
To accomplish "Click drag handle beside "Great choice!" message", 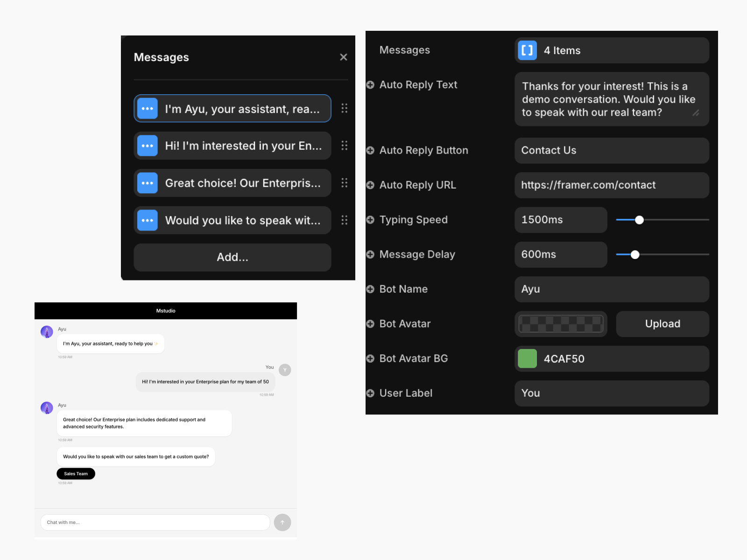I will 344,183.
